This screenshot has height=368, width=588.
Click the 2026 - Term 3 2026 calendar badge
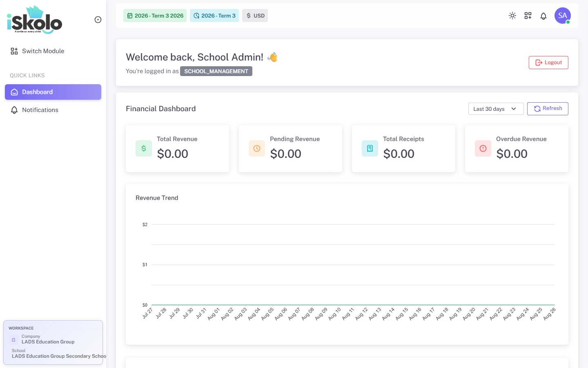155,16
